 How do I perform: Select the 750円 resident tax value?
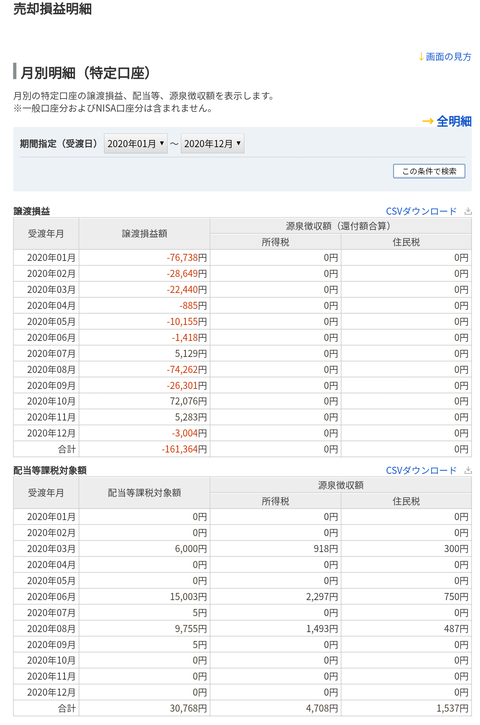(456, 597)
